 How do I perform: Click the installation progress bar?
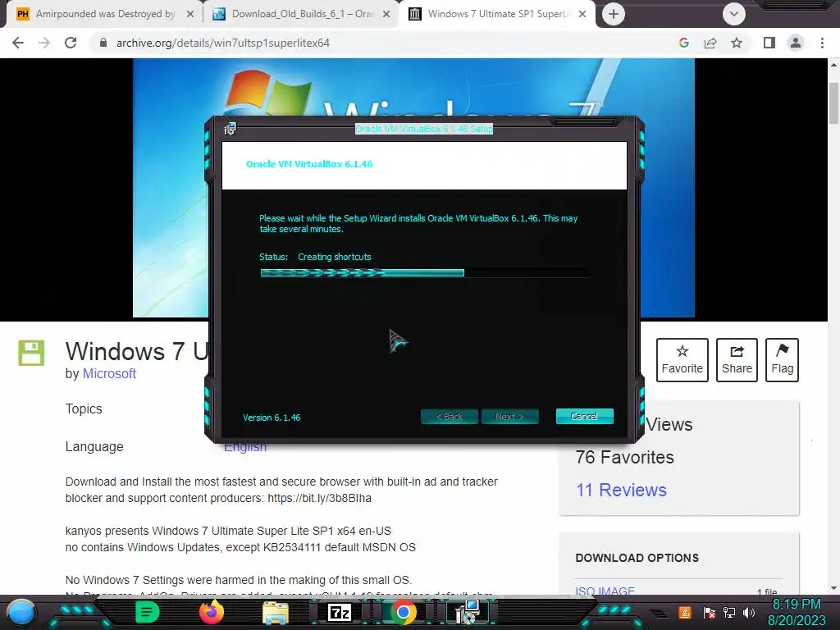(424, 272)
